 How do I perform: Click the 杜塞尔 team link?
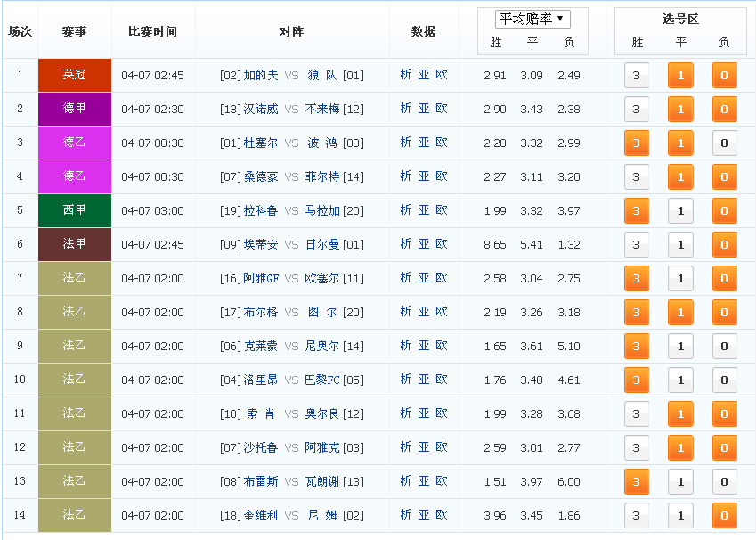[x=260, y=143]
